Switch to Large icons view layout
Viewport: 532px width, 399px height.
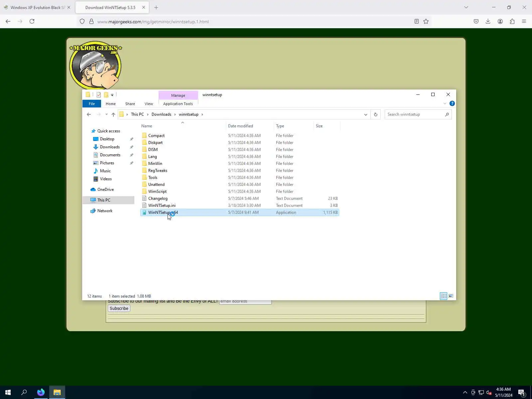[x=451, y=296]
